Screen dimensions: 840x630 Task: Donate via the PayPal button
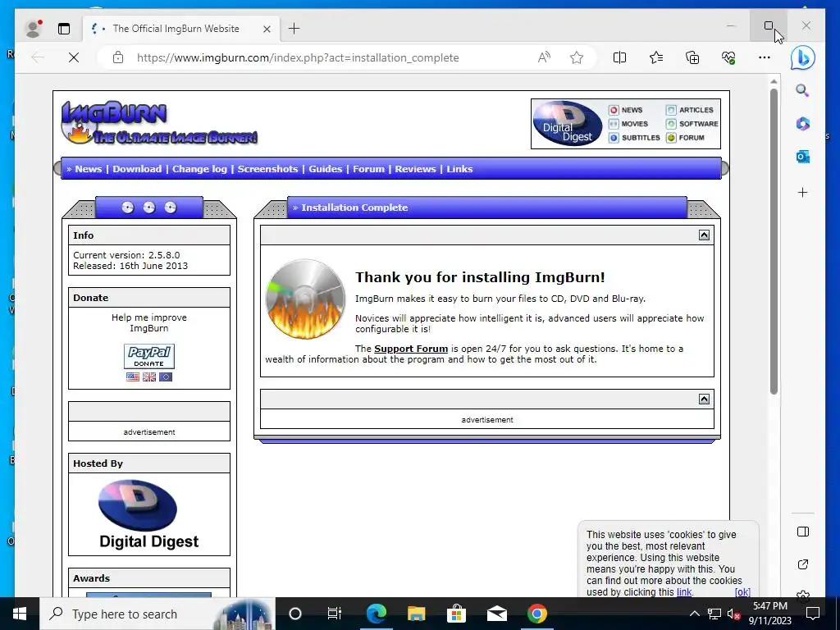pyautogui.click(x=149, y=356)
